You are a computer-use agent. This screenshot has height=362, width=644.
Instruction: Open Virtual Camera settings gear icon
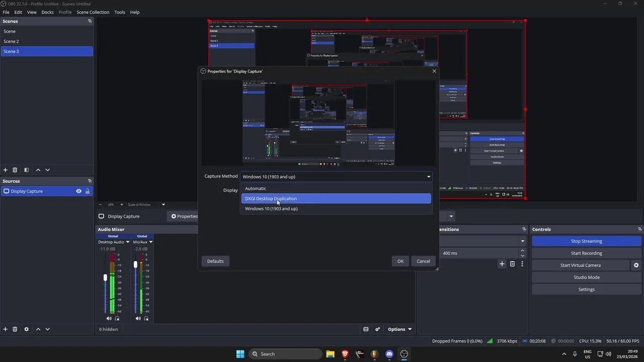pos(636,265)
